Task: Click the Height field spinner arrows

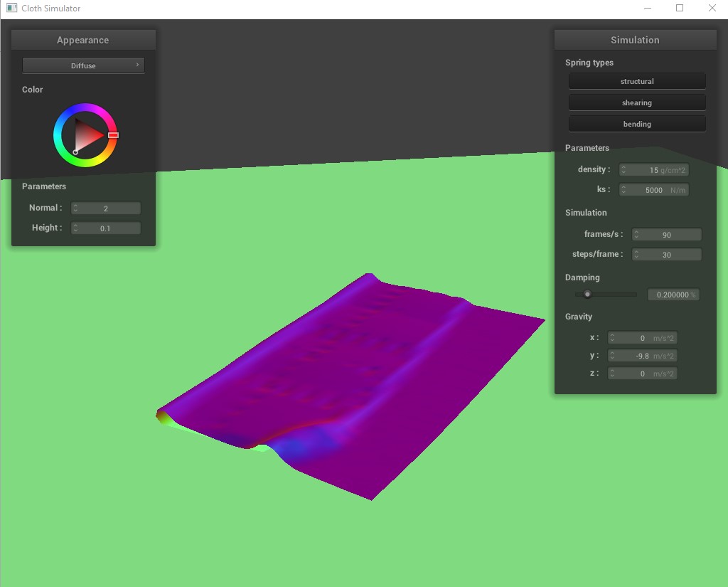Action: click(75, 228)
